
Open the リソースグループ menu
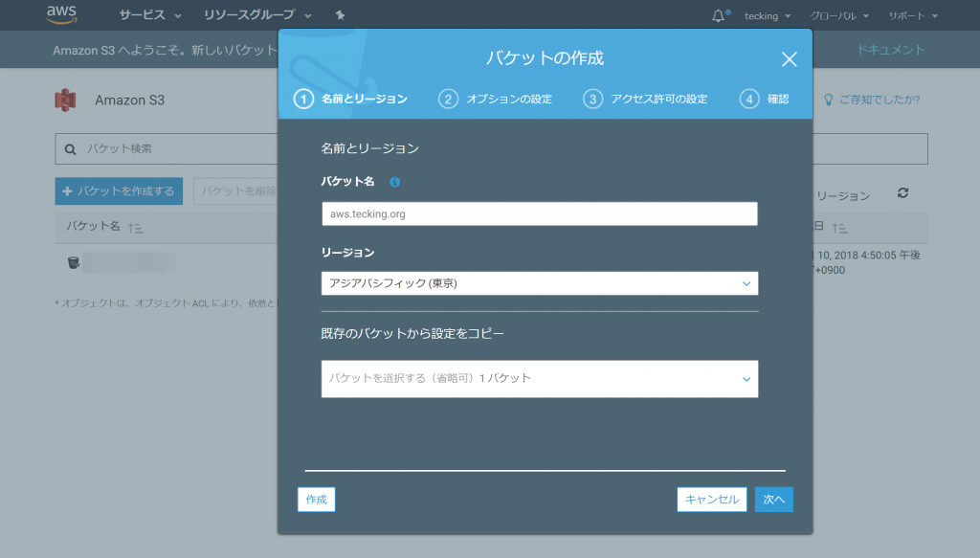point(257,15)
